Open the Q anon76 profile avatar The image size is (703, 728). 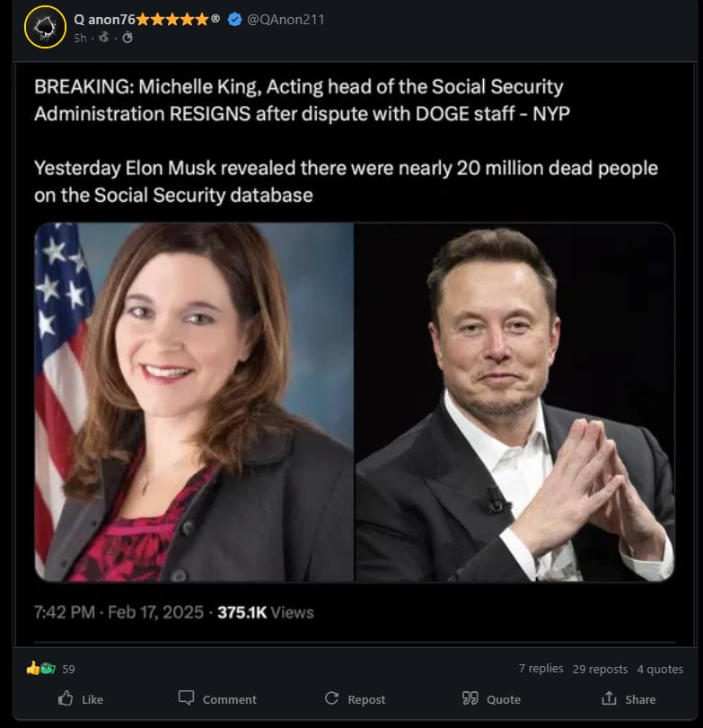pos(44,28)
